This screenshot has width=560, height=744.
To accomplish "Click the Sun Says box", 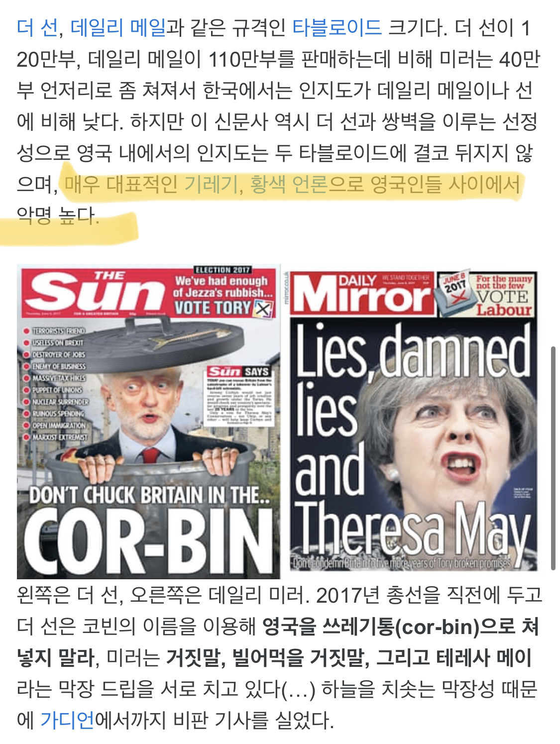I will [x=240, y=396].
